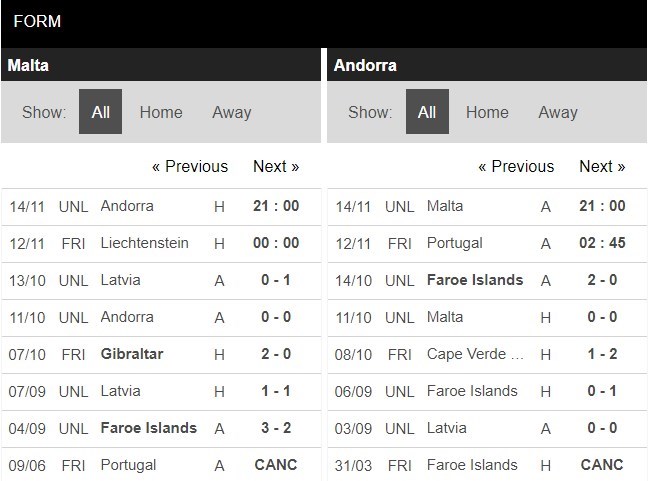Show Andorra Away matches only
The width and height of the screenshot is (653, 481).
pos(558,112)
